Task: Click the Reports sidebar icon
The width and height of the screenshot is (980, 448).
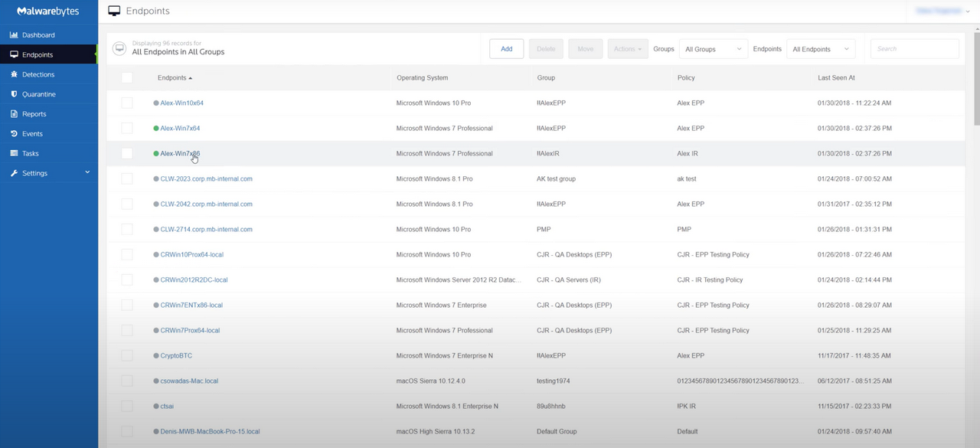Action: tap(15, 113)
